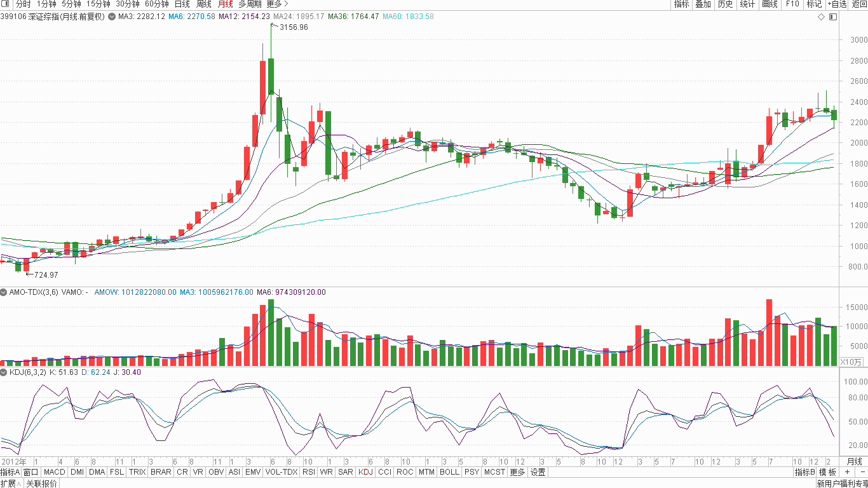868x488 pixels.
Task: Apply the ASI indicator
Action: 234,472
